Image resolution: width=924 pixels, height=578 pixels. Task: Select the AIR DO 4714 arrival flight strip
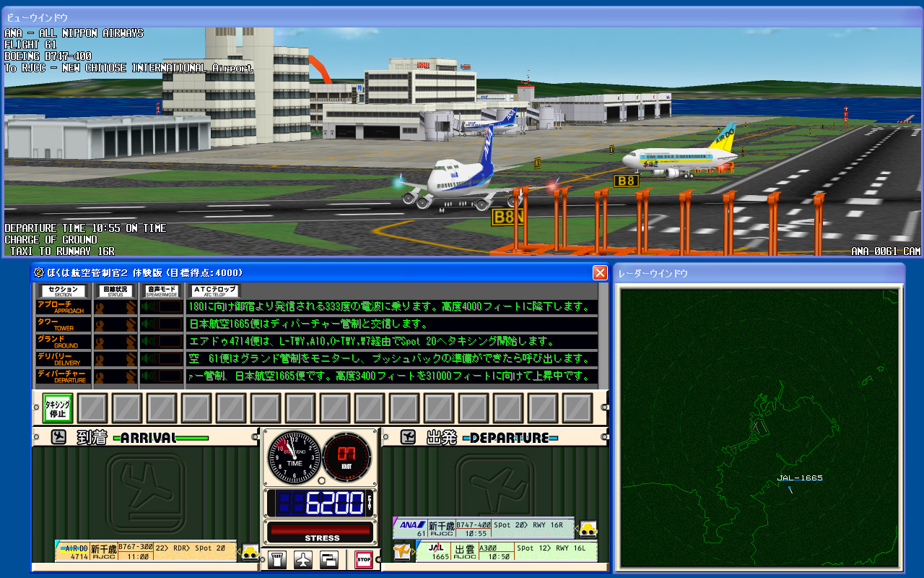coord(146,551)
